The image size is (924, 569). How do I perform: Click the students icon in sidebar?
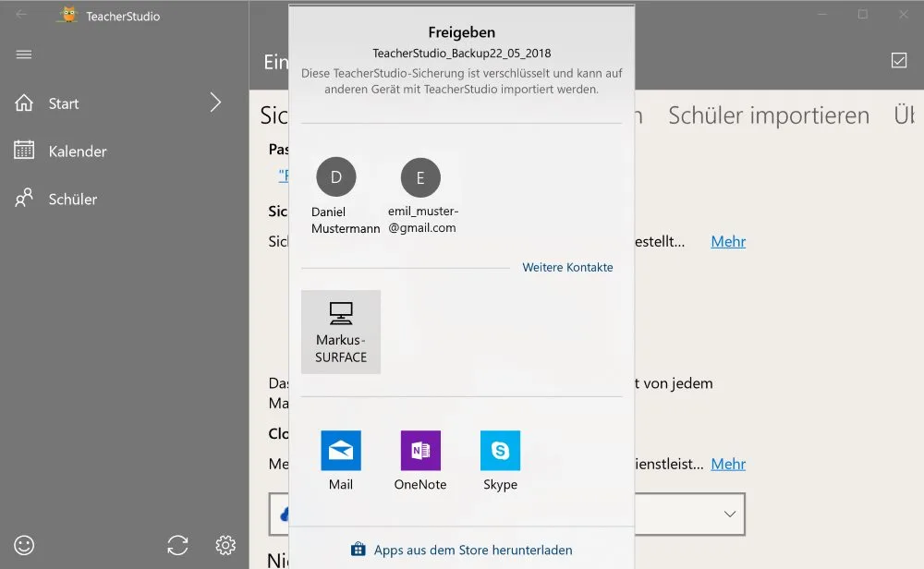24,198
